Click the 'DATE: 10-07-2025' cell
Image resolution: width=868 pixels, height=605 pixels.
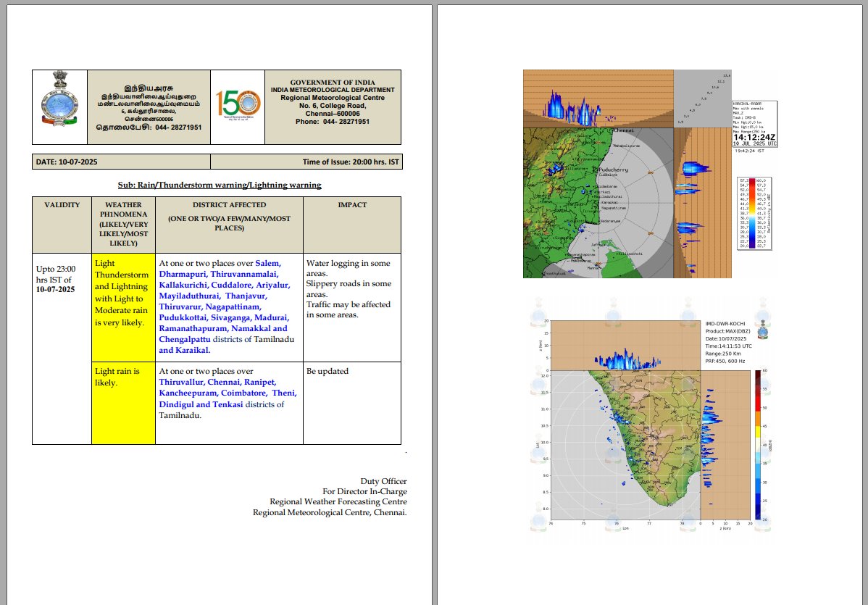[x=121, y=162]
